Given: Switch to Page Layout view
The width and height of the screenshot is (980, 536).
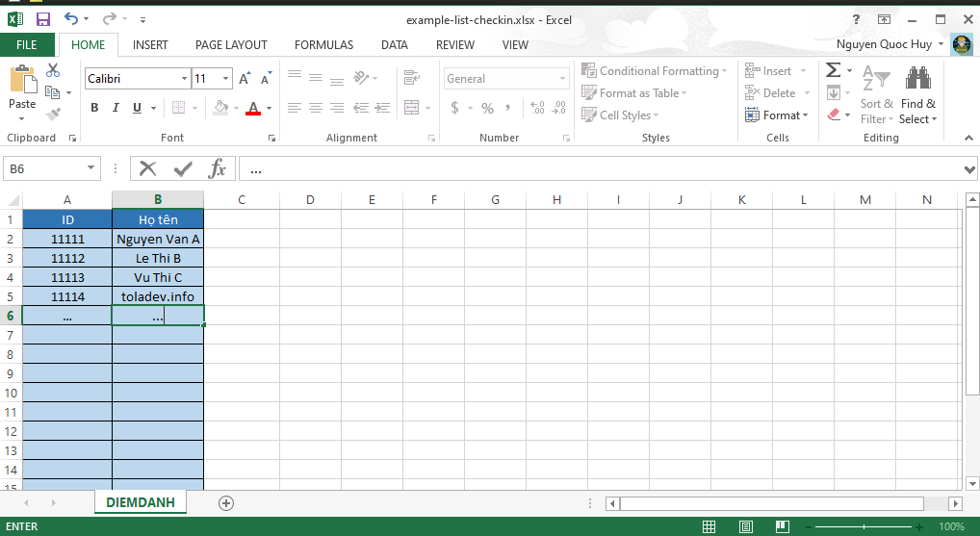Looking at the screenshot, I should (x=746, y=526).
